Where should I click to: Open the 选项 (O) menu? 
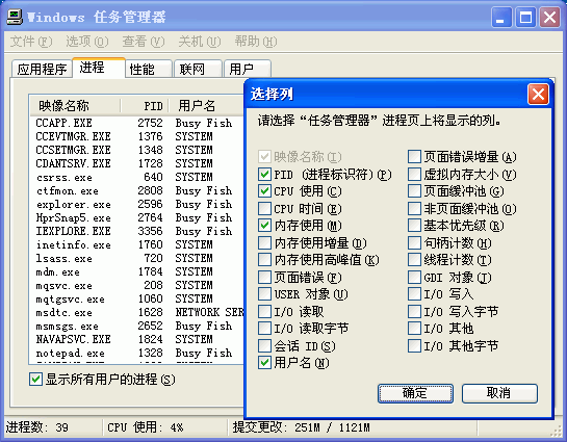point(87,42)
